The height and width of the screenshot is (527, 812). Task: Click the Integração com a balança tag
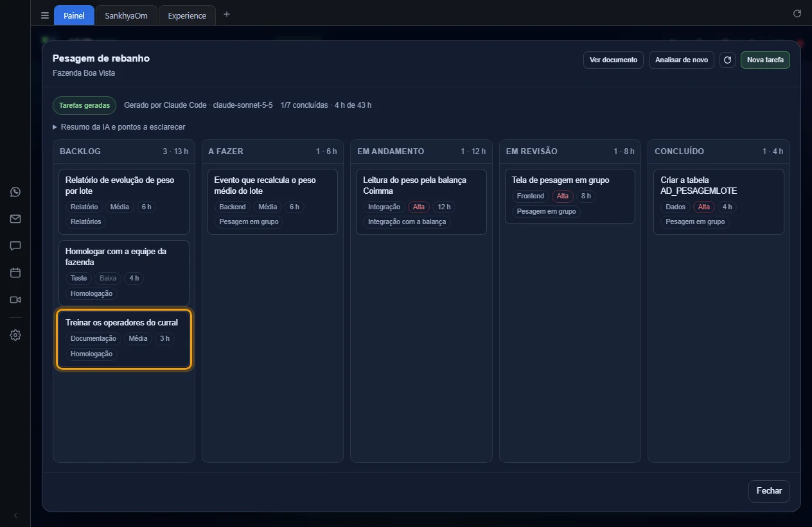pyautogui.click(x=407, y=222)
